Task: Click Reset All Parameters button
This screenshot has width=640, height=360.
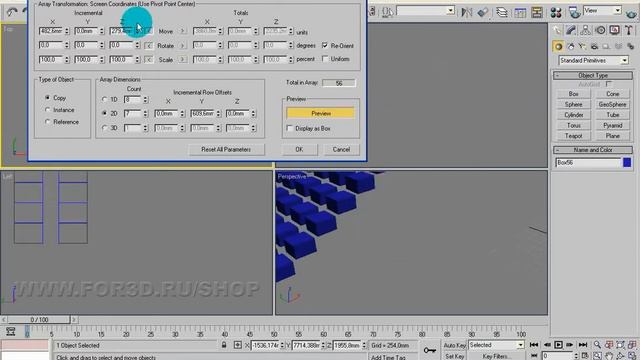Action: pyautogui.click(x=226, y=149)
